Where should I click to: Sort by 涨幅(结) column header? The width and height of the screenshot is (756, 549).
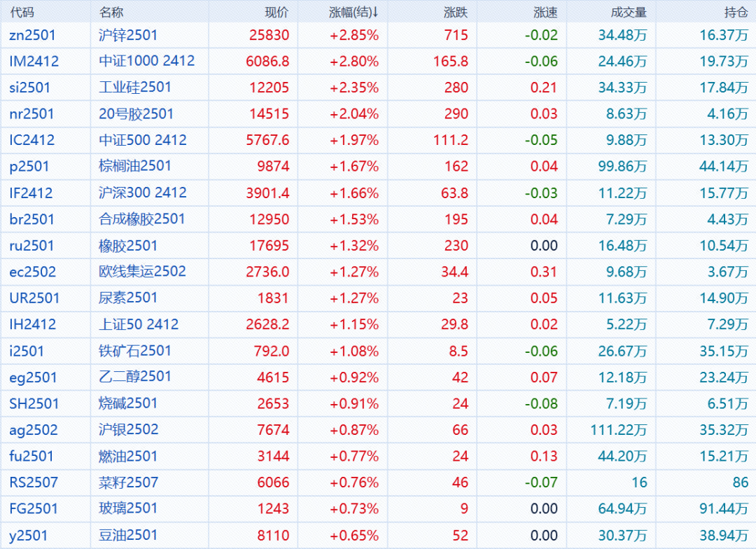353,12
